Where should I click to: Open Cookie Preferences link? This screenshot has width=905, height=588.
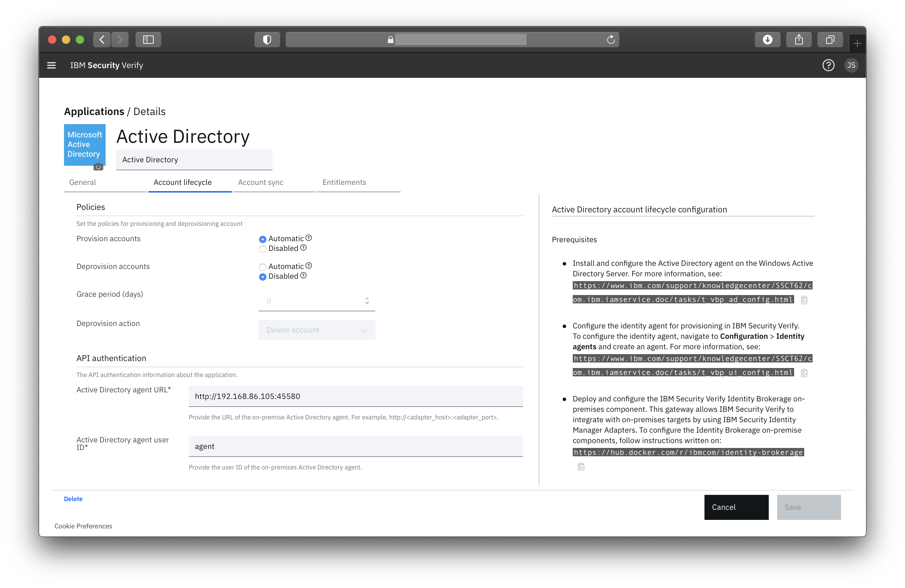83,526
